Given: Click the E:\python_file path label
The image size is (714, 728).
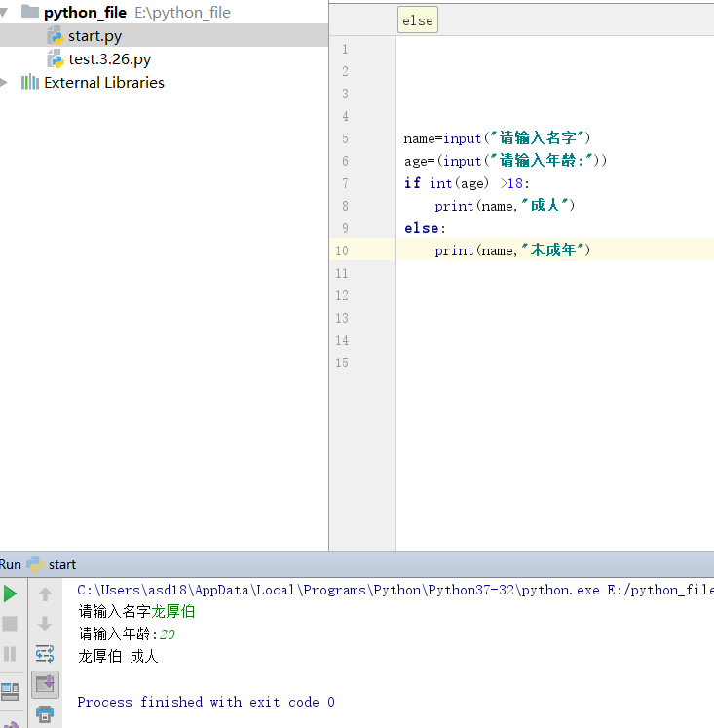Looking at the screenshot, I should pos(182,13).
